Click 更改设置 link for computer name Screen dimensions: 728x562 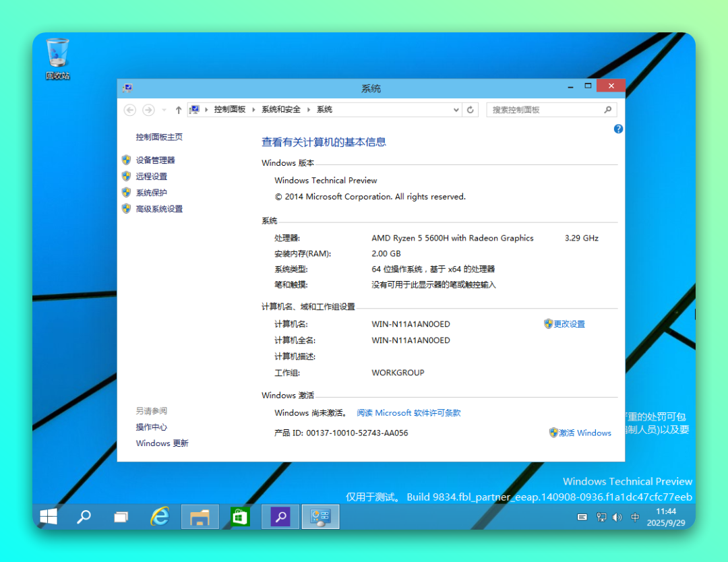click(569, 324)
